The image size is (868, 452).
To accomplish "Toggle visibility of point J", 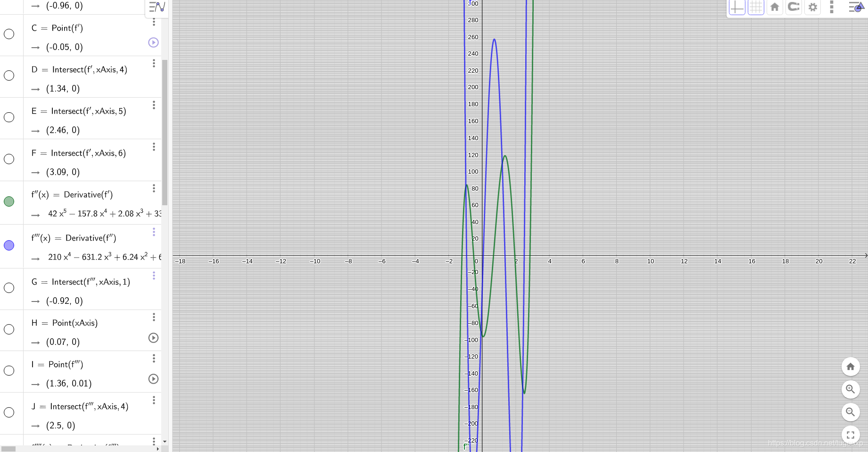I will (9, 412).
